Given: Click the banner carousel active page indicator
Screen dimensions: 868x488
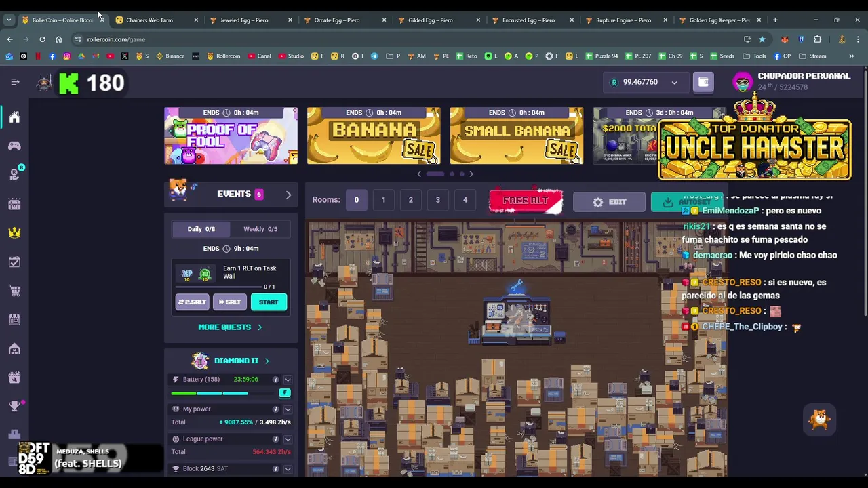Looking at the screenshot, I should [x=435, y=174].
